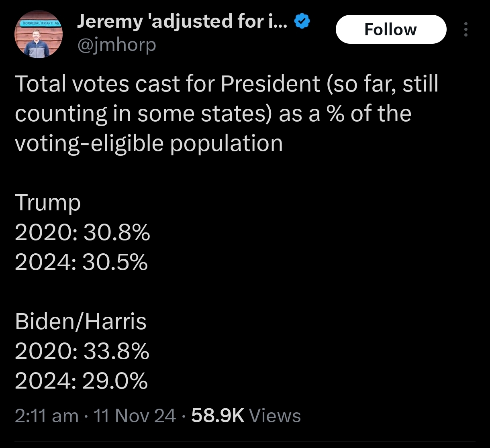490x448 pixels.
Task: Click the "Trump" heading line
Action: (x=48, y=202)
